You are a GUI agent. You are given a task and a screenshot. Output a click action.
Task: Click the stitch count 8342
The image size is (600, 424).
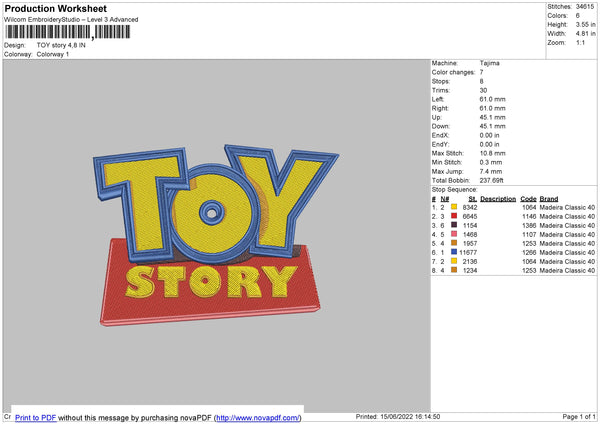coord(470,207)
